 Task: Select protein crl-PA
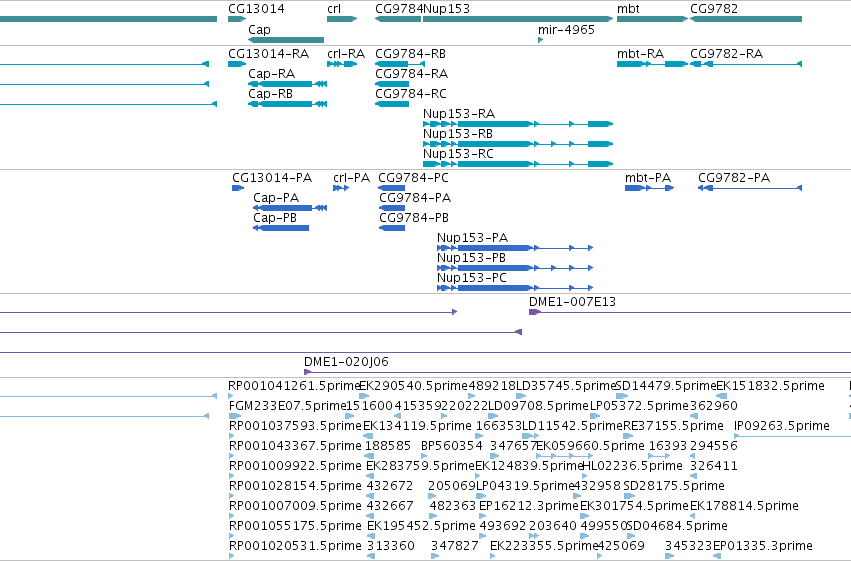point(351,178)
